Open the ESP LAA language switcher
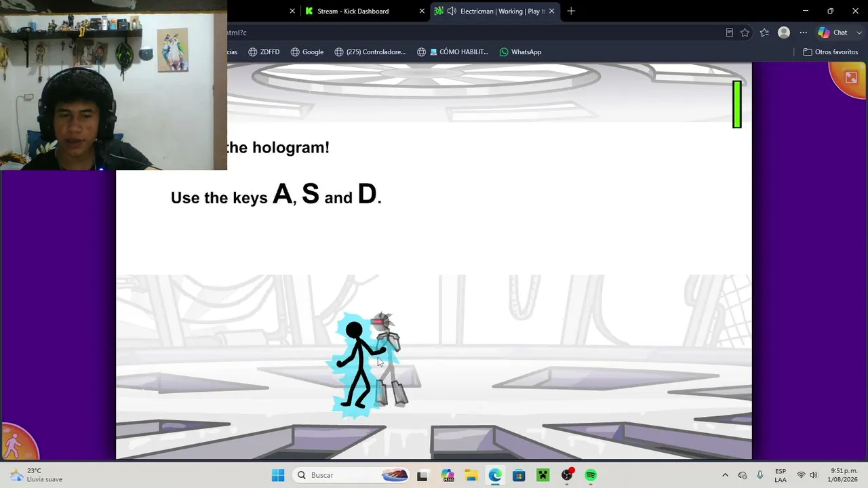 781,475
